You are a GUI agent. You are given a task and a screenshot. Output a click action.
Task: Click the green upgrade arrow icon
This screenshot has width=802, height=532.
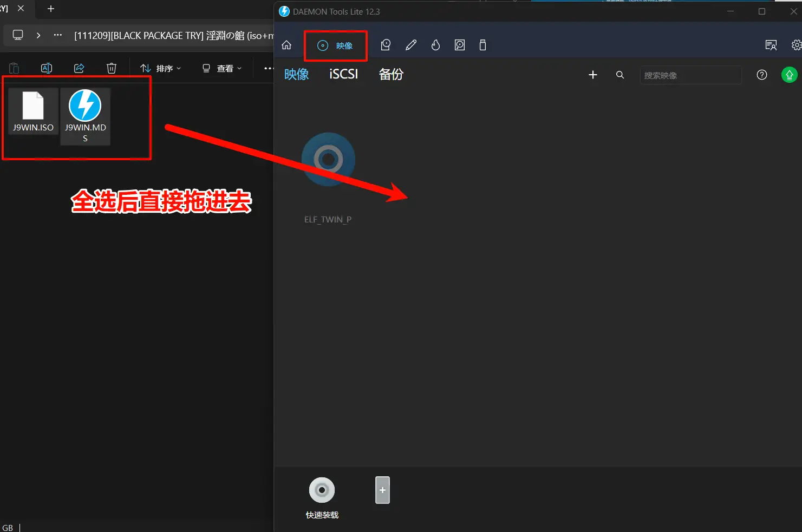790,75
